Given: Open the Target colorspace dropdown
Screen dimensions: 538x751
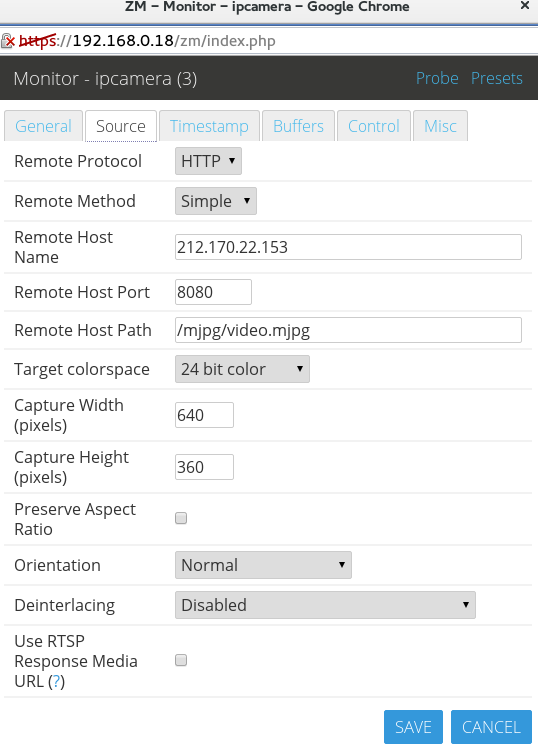Looking at the screenshot, I should click(242, 369).
